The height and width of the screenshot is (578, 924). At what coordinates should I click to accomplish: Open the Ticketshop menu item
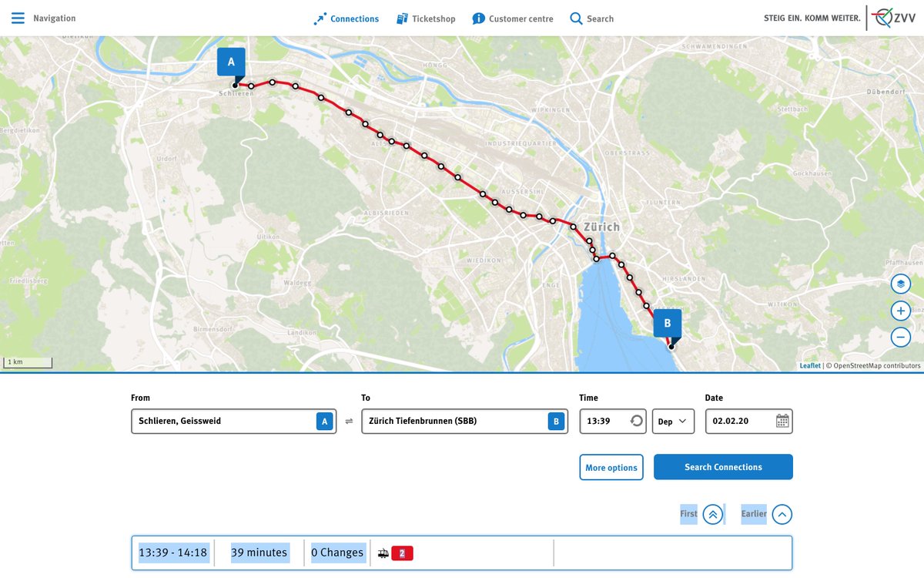coord(426,18)
